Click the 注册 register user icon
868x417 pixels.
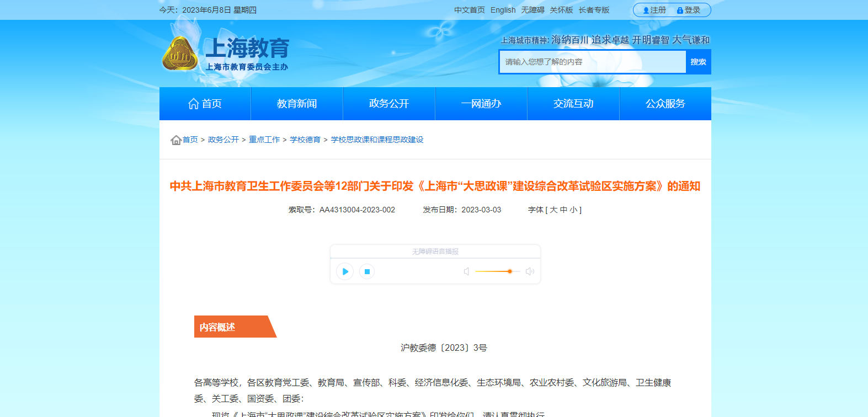[646, 10]
